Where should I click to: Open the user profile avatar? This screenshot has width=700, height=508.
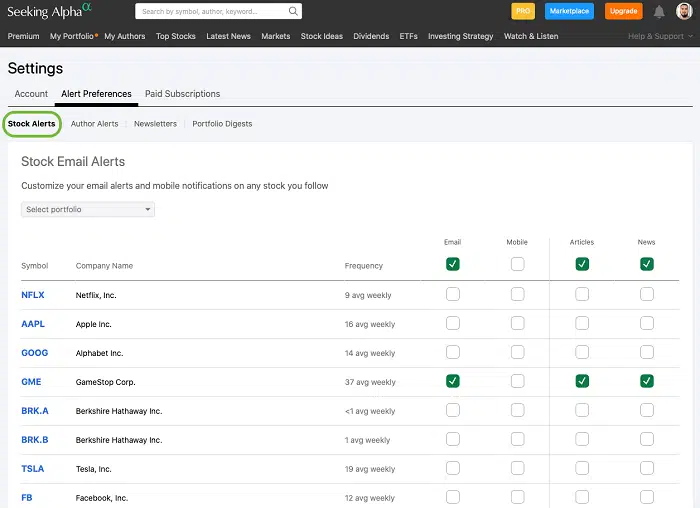click(x=684, y=11)
